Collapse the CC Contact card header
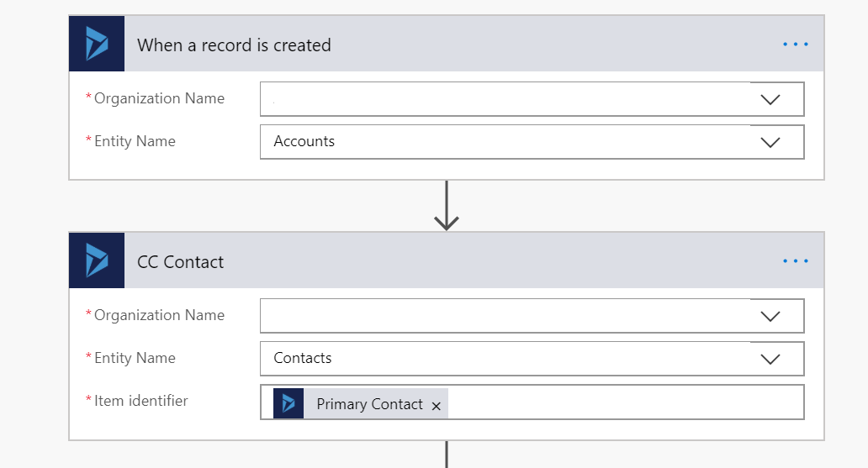868x468 pixels. click(446, 260)
